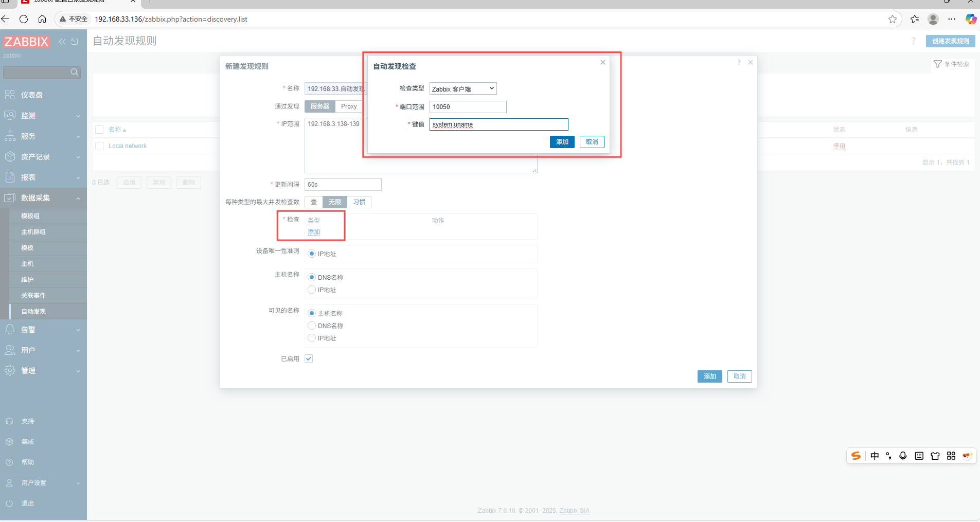Click 添加 at bottom of new rule form

point(710,376)
